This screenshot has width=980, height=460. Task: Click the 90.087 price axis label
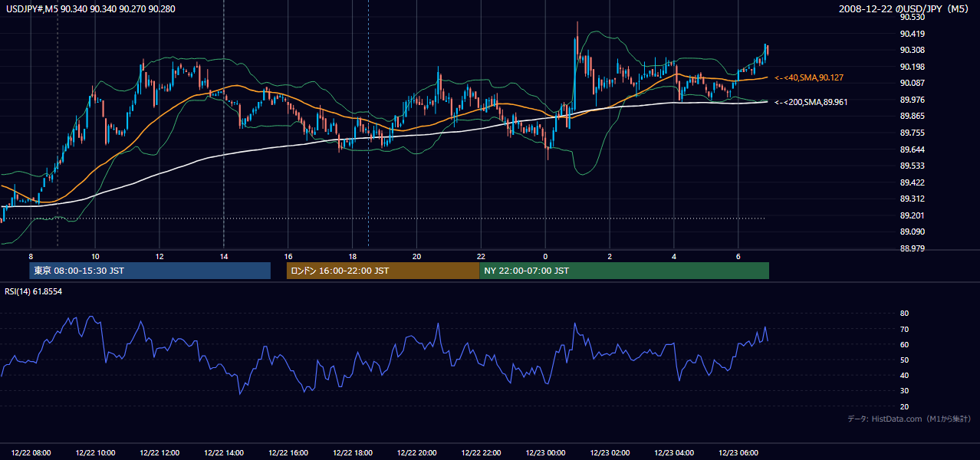click(x=913, y=83)
